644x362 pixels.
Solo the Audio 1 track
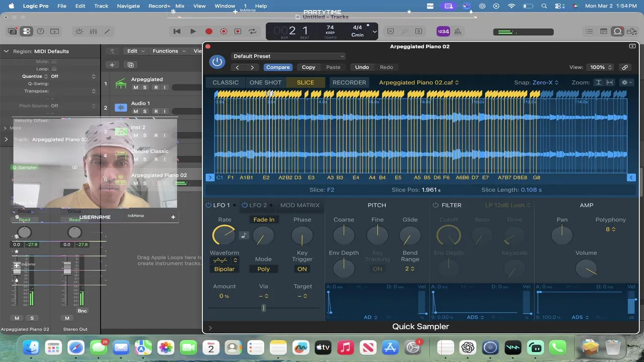145,111
